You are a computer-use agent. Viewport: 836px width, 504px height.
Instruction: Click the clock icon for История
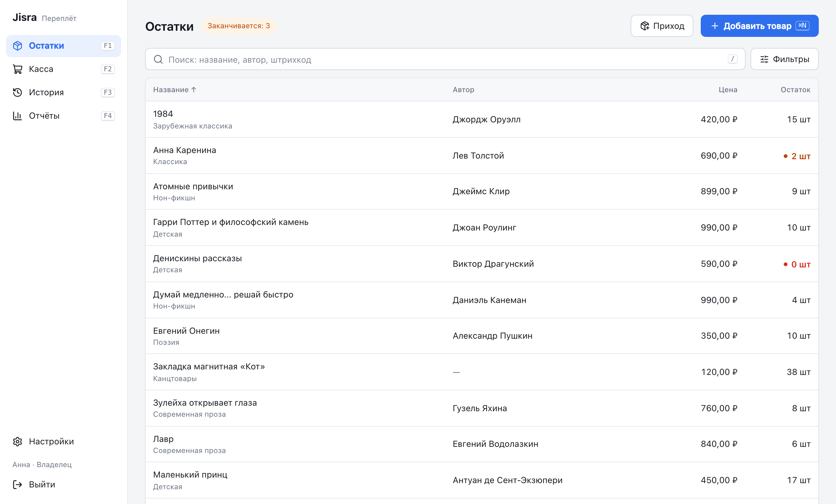[18, 92]
